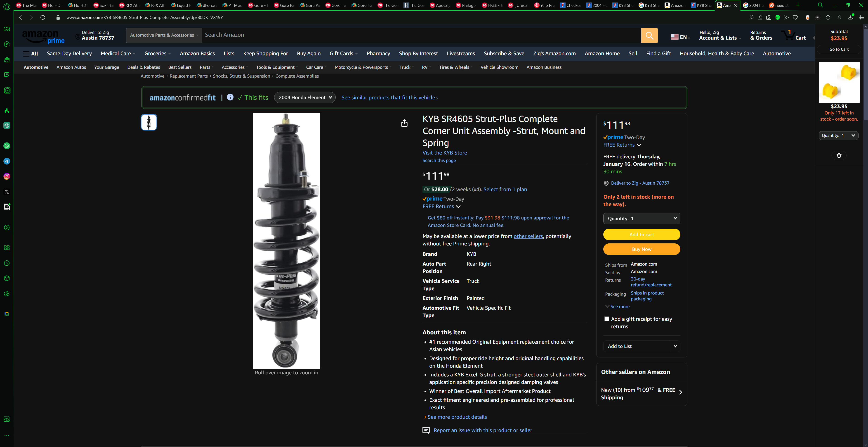Viewport: 868px width, 447px height.
Task: Click the Buy Now button
Action: tap(642, 249)
